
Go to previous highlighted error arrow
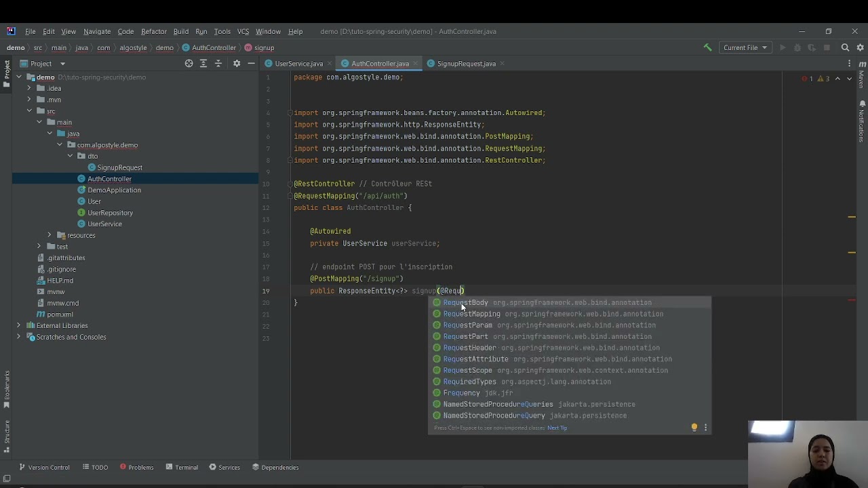837,79
